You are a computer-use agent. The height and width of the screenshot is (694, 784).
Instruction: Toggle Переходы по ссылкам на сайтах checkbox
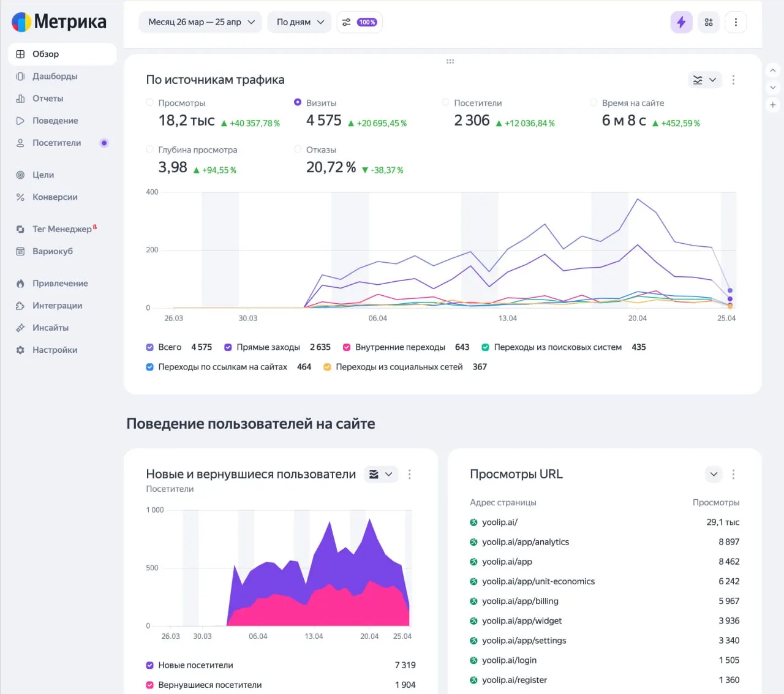(x=150, y=367)
